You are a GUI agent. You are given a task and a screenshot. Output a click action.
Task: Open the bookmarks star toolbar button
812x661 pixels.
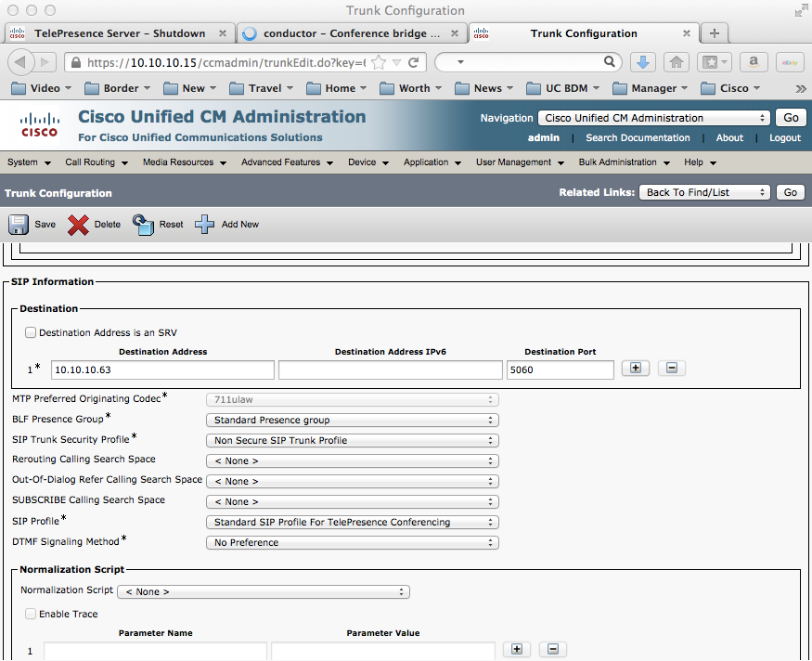(x=715, y=63)
